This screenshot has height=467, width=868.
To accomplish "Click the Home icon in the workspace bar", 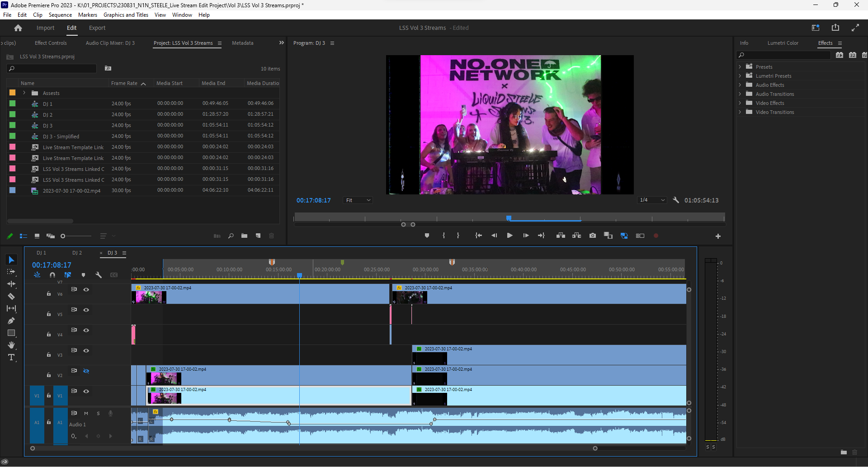I will tap(18, 28).
